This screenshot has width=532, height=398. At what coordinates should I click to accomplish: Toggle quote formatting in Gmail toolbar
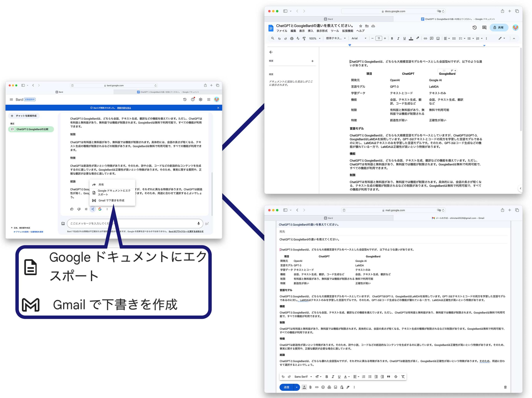(388, 377)
